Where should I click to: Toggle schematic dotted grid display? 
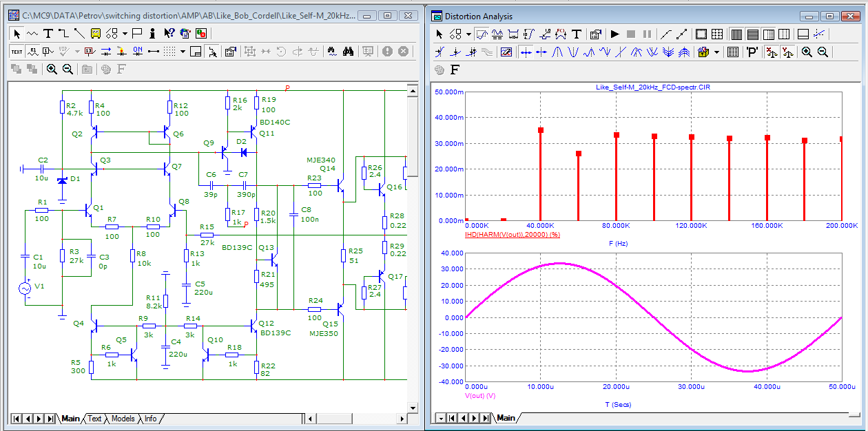pyautogui.click(x=169, y=52)
